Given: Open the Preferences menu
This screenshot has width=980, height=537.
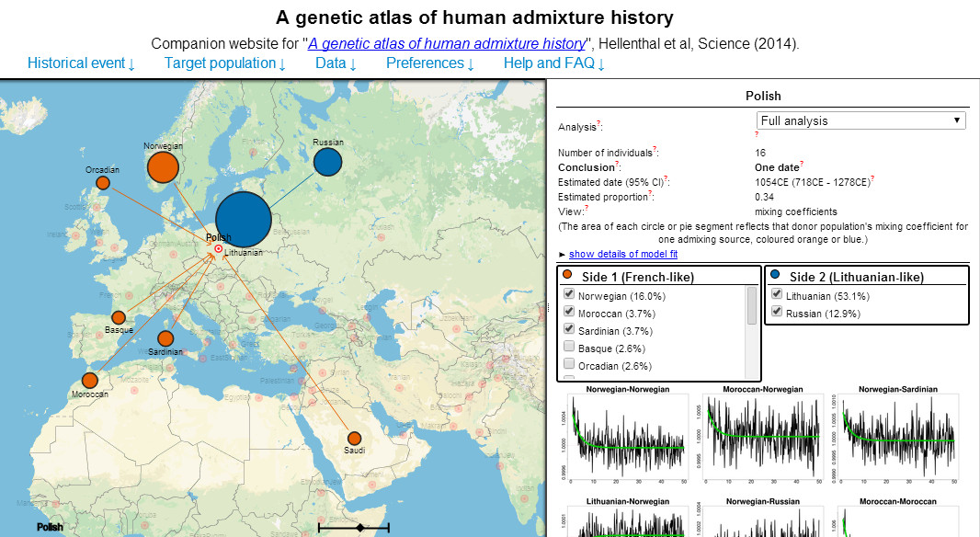Looking at the screenshot, I should [x=430, y=63].
